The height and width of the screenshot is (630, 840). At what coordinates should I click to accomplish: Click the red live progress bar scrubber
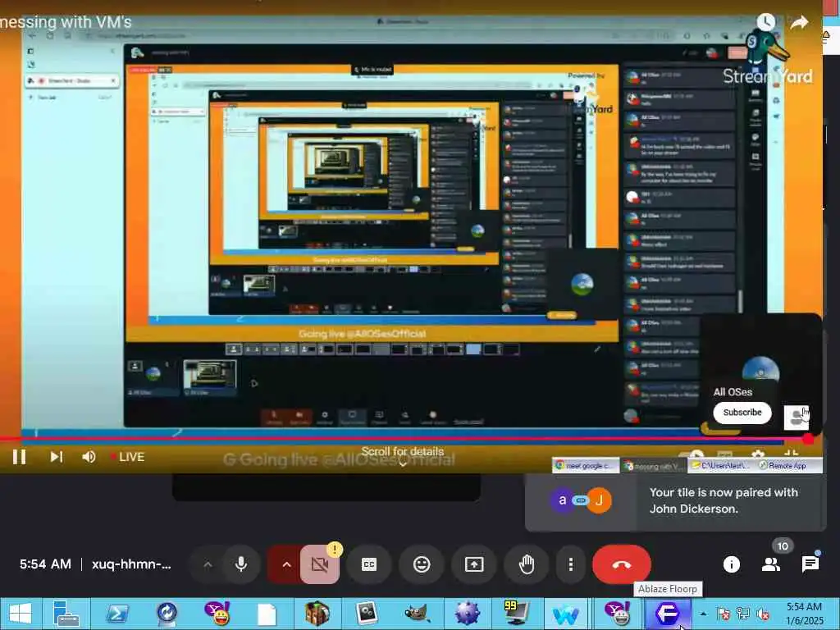click(808, 440)
